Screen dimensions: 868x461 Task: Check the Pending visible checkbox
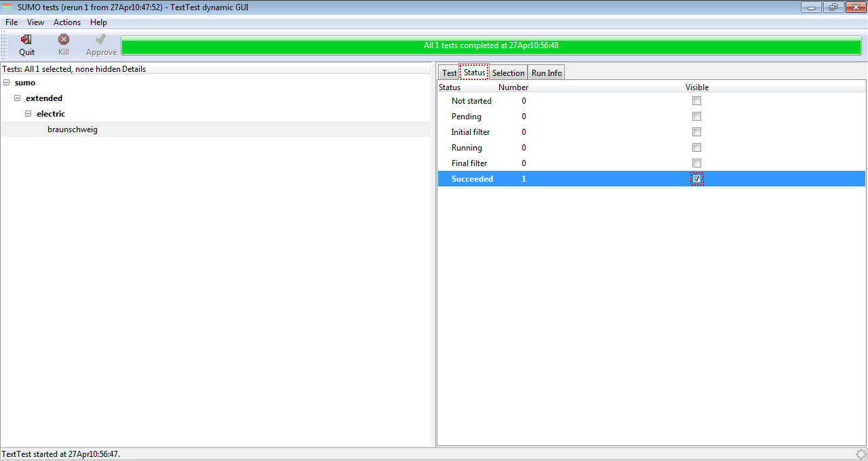pyautogui.click(x=696, y=117)
